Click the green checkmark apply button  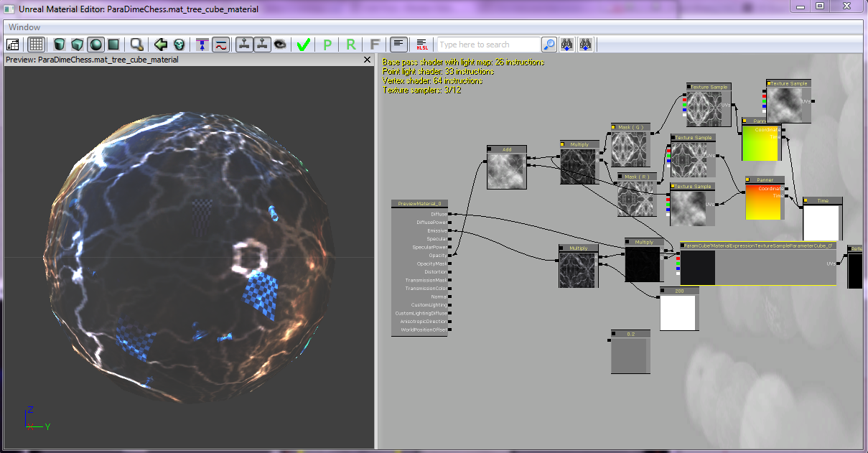(303, 45)
